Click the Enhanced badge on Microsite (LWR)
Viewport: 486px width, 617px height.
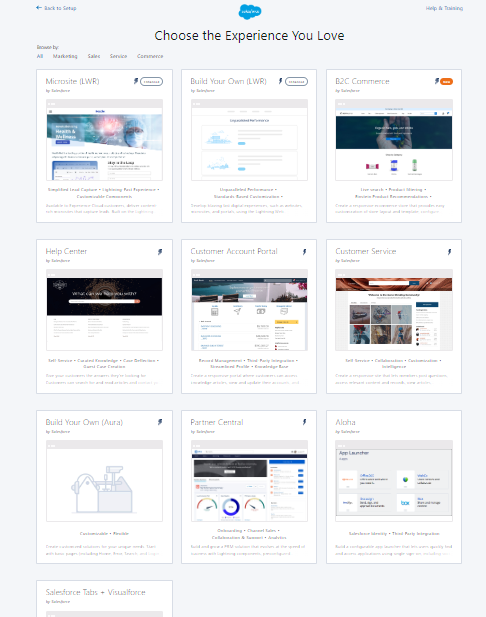point(152,81)
